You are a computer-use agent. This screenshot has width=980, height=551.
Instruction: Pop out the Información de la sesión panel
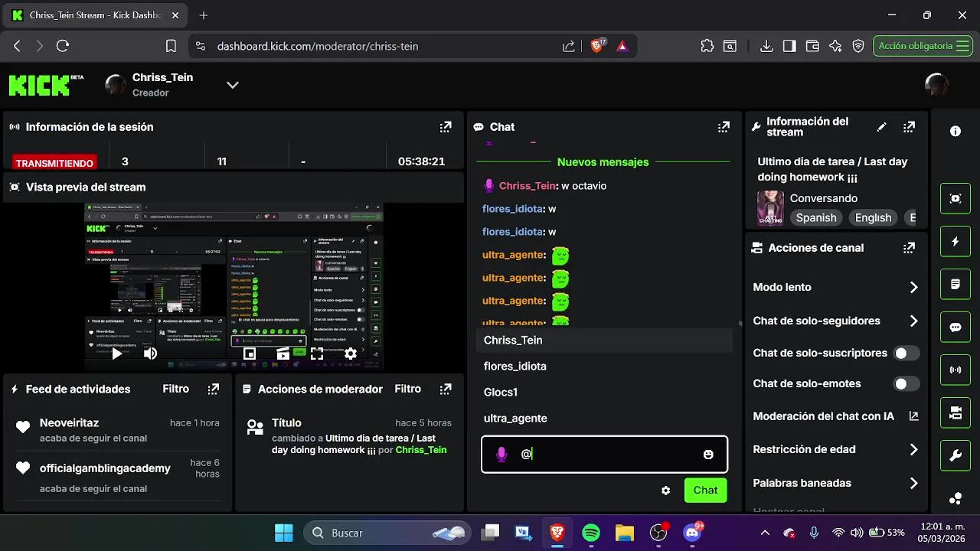[x=446, y=127]
